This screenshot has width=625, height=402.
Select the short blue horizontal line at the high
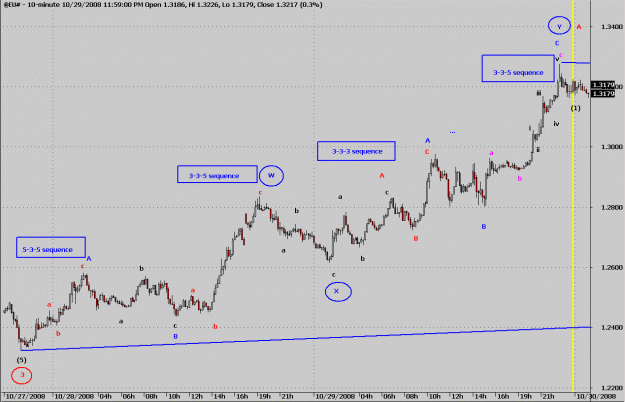[x=576, y=63]
